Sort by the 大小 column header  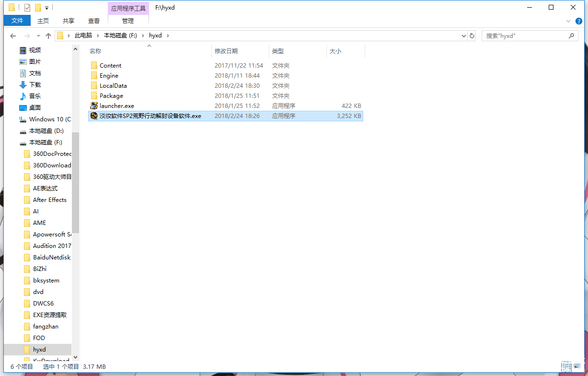335,51
